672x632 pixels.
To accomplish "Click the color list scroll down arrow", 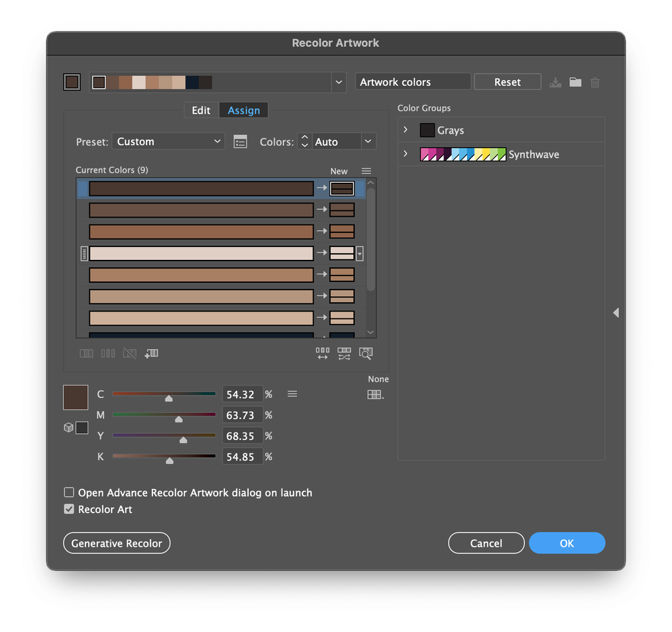I will pos(371,332).
